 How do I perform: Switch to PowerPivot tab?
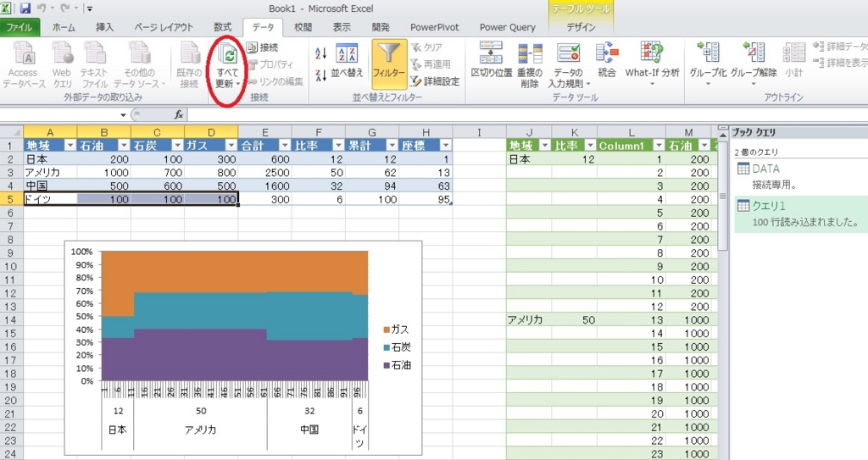point(435,27)
